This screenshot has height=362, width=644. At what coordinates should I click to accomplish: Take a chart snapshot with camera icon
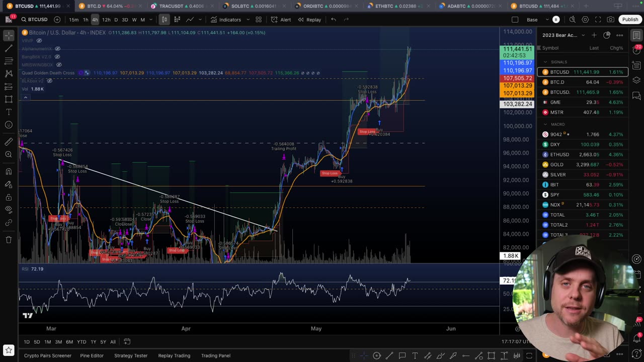click(610, 20)
